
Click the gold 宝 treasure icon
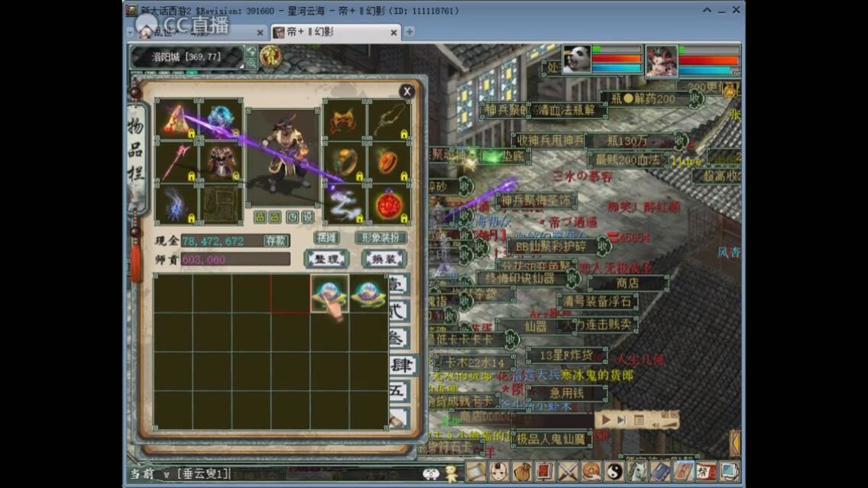point(270,57)
